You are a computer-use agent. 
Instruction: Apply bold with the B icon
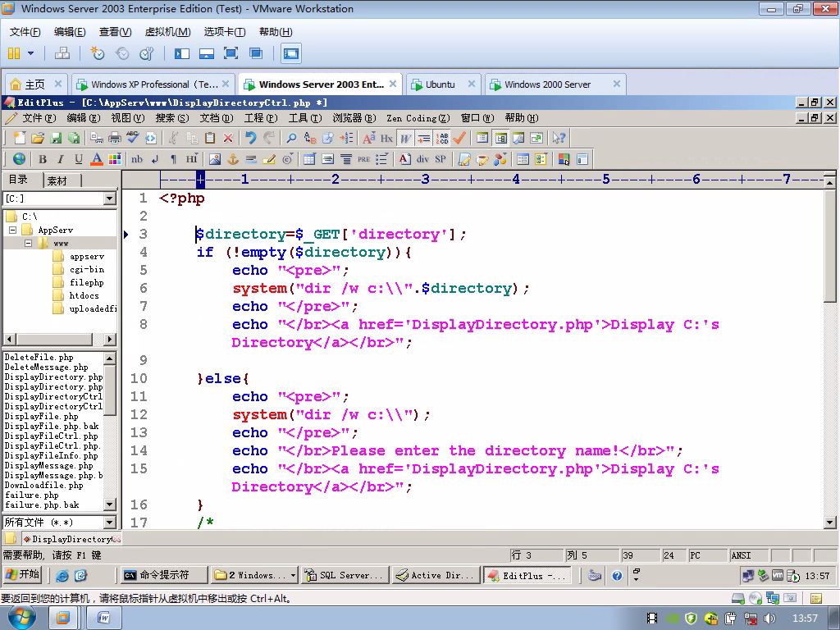coord(43,159)
